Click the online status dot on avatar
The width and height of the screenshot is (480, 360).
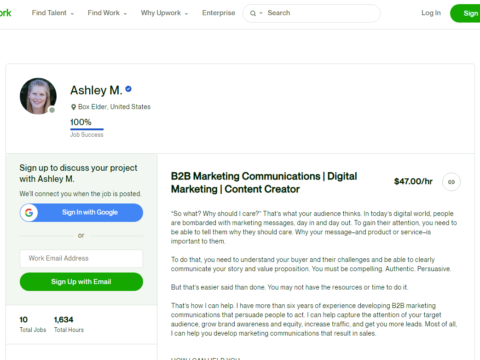[x=52, y=110]
